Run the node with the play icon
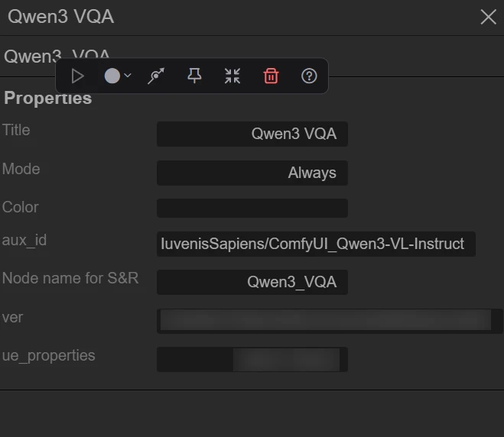 tap(77, 76)
